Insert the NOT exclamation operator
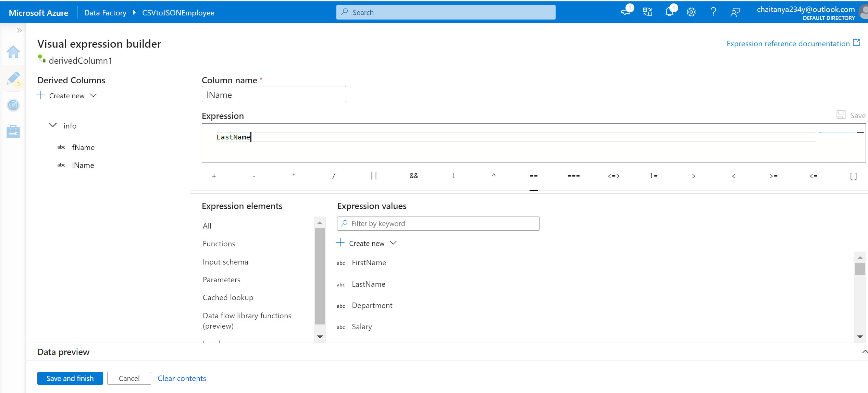Image resolution: width=868 pixels, height=393 pixels. (454, 176)
